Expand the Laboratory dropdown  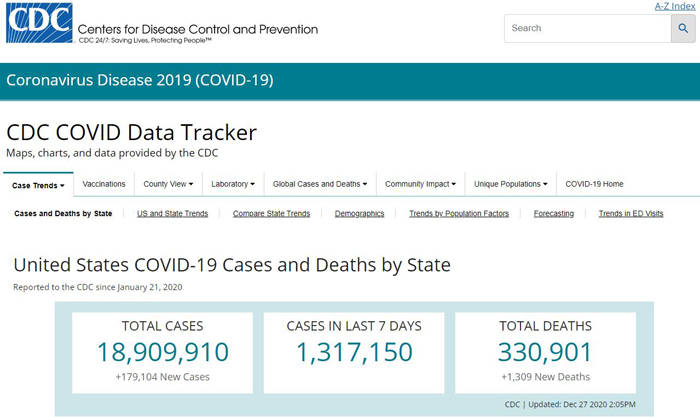[x=233, y=184]
